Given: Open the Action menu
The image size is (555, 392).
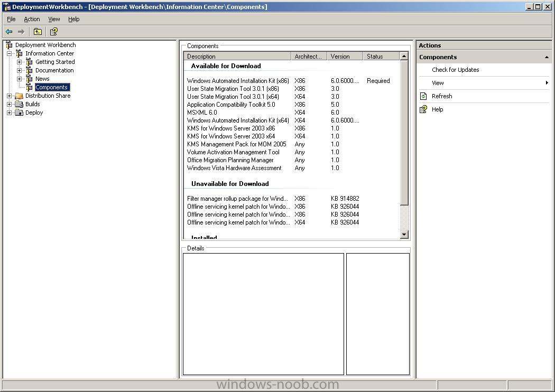Looking at the screenshot, I should pos(32,19).
